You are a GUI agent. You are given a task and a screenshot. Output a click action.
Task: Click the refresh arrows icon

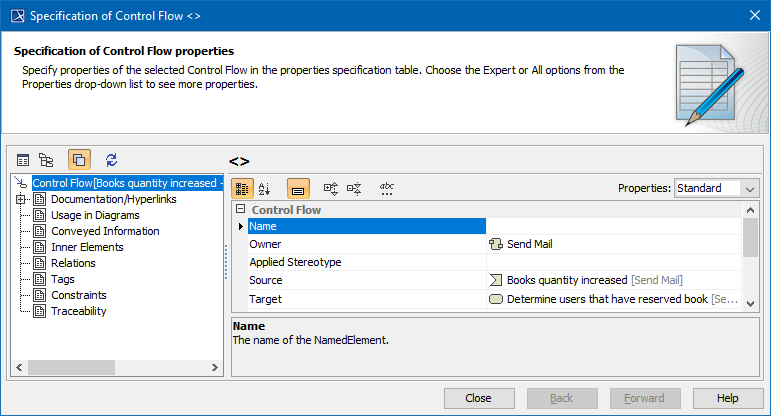(x=111, y=160)
